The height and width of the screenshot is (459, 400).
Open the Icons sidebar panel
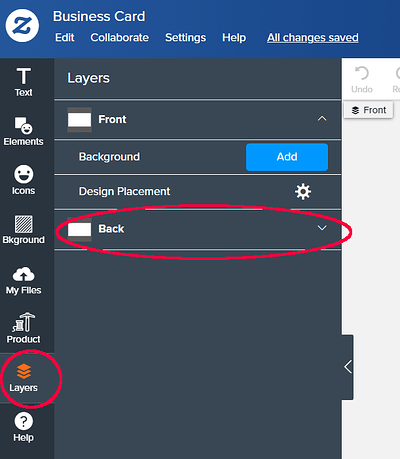pyautogui.click(x=23, y=180)
